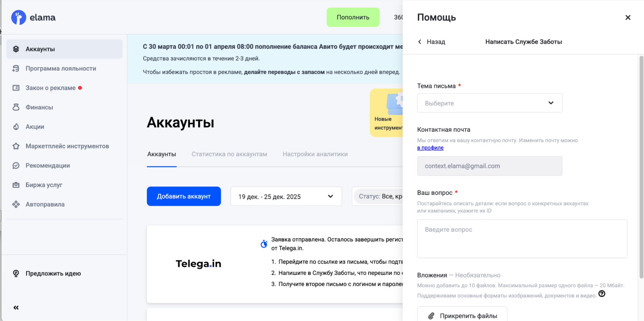The width and height of the screenshot is (644, 321).
Task: Click the attachments help question mark icon
Action: click(601, 294)
